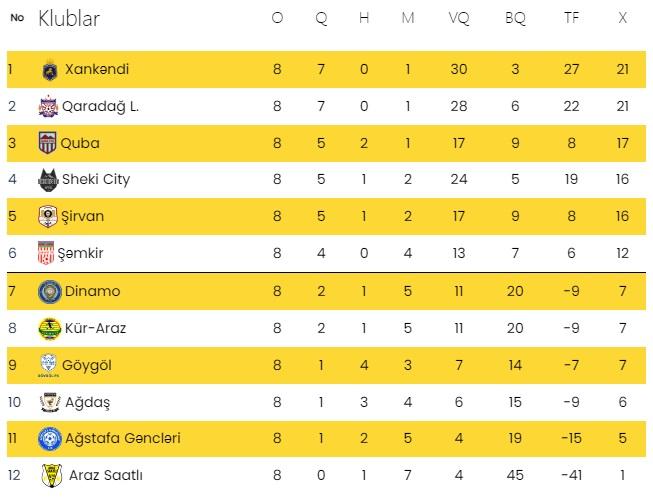Click the Sheki City wolf logo
Viewport: 653px width, 499px height.
[x=47, y=180]
